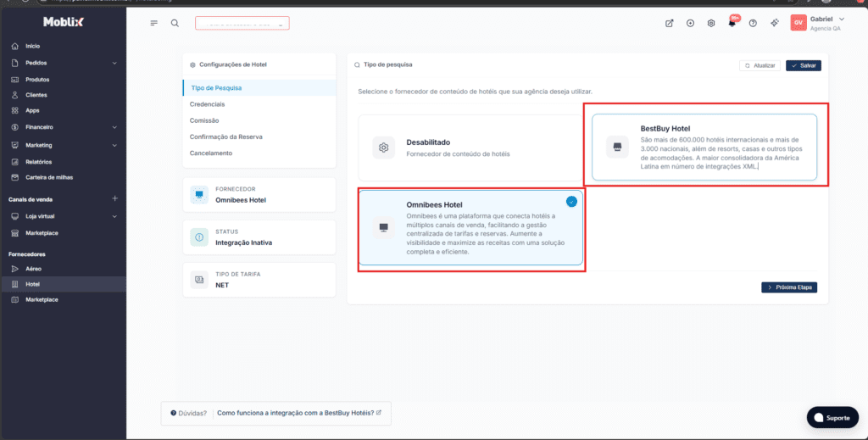Image resolution: width=868 pixels, height=440 pixels.
Task: Click the Atualizar button
Action: (x=759, y=66)
